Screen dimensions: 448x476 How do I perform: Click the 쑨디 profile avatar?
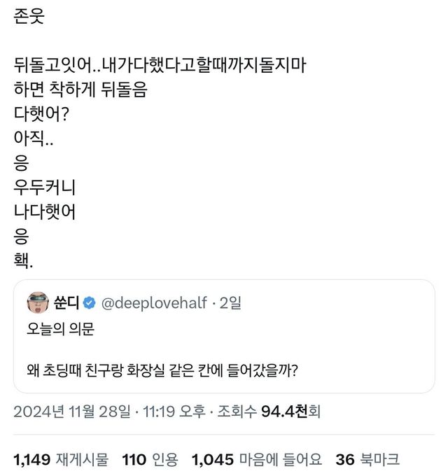[x=37, y=303]
